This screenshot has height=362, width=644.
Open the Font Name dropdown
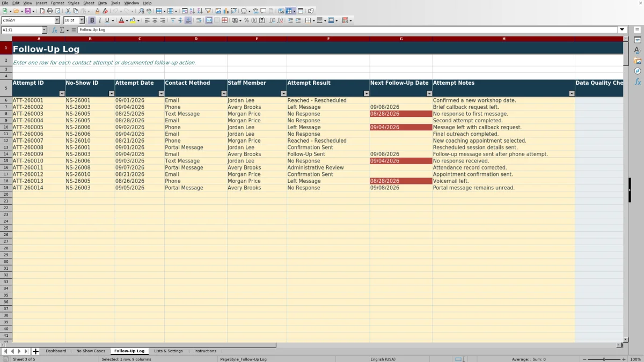57,20
